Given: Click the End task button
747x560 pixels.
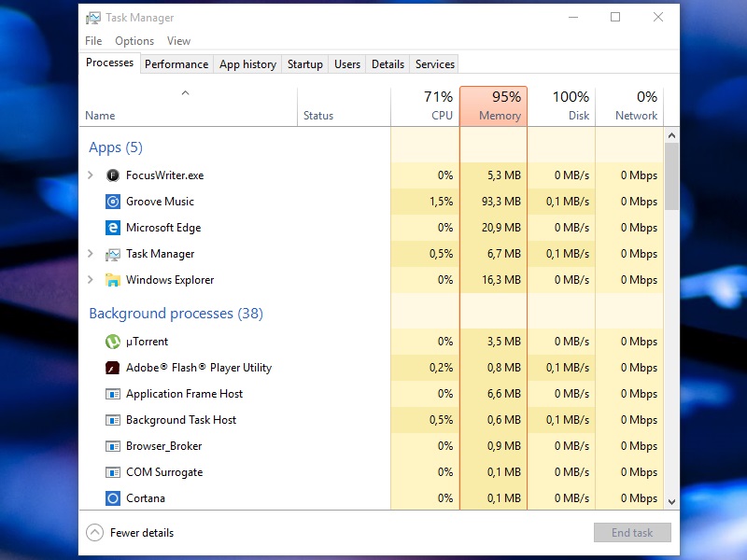Looking at the screenshot, I should tap(632, 533).
